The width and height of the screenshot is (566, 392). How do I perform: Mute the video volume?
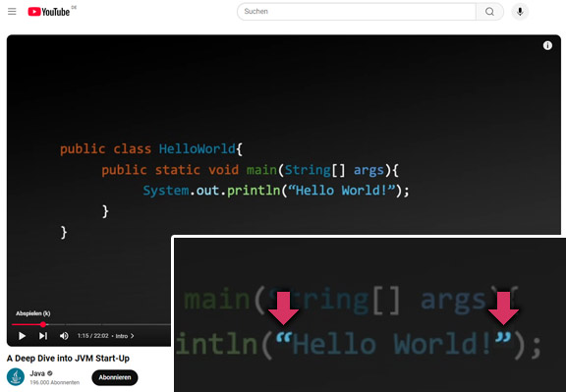click(64, 336)
